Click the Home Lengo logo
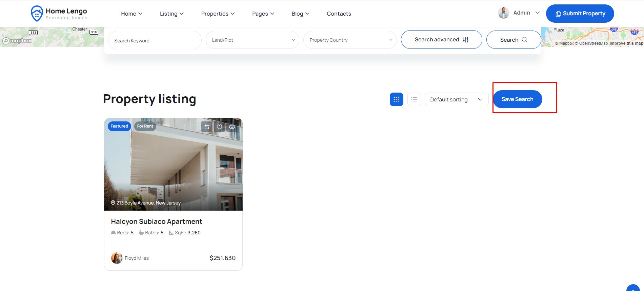 59,14
